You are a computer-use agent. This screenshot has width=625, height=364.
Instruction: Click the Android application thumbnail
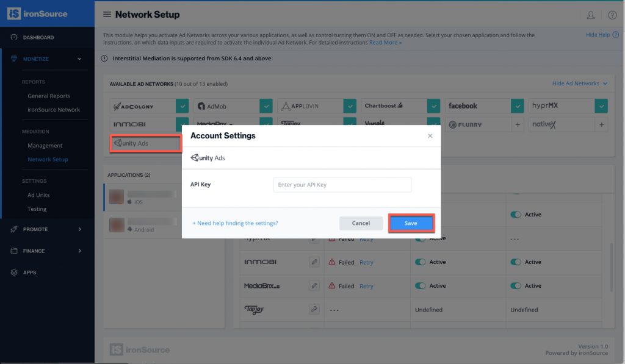point(116,224)
